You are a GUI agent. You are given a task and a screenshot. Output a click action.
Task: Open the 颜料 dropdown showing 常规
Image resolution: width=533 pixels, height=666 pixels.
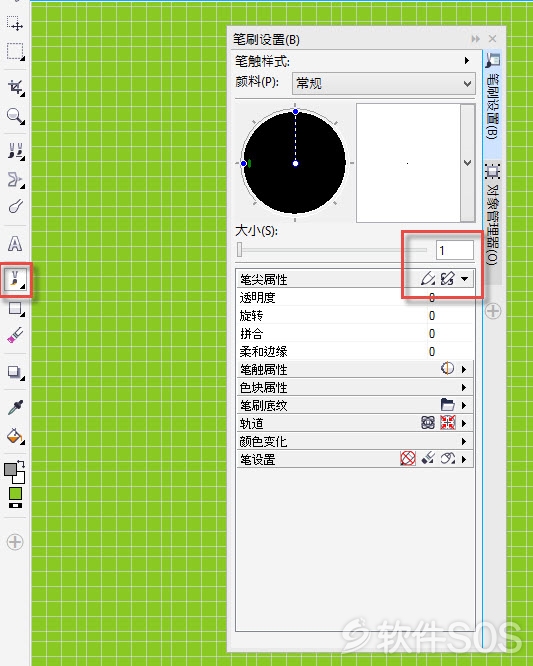pos(384,84)
